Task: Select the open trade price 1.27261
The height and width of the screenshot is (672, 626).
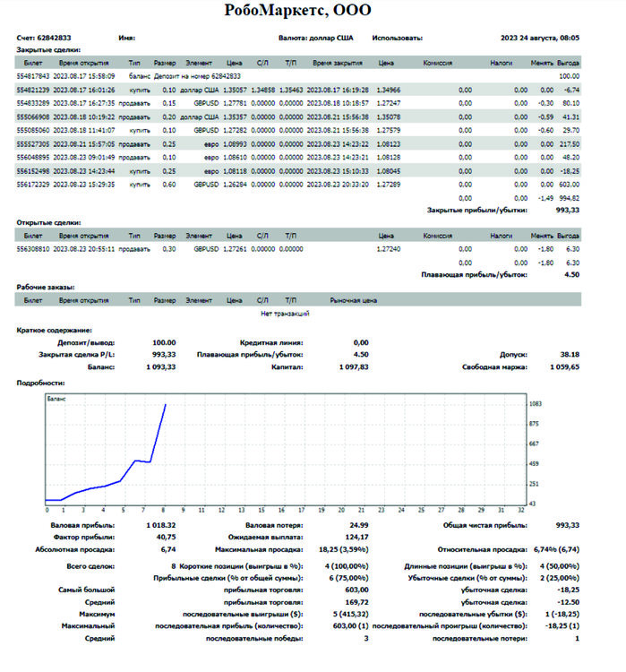Action: point(235,249)
